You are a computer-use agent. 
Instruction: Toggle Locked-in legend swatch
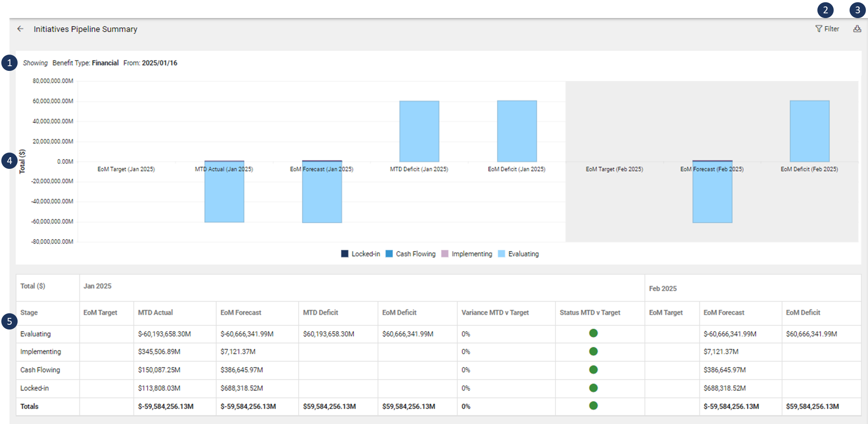[x=344, y=254]
